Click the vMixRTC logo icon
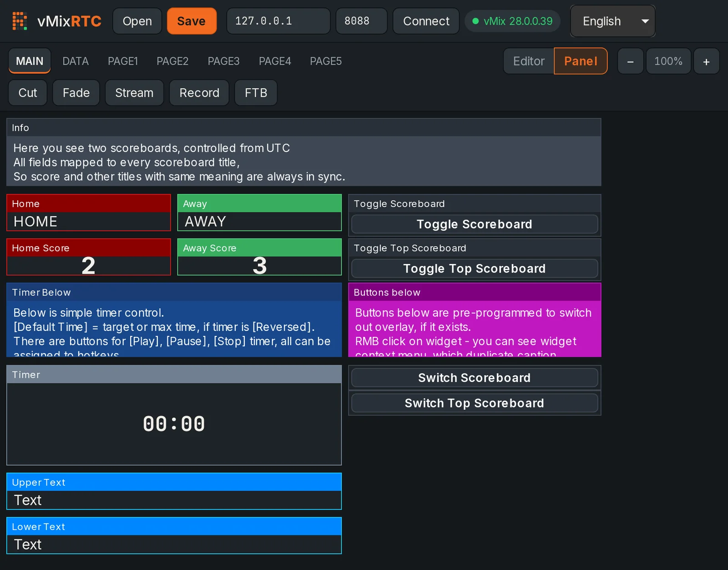Viewport: 728px width, 570px height. [x=20, y=21]
